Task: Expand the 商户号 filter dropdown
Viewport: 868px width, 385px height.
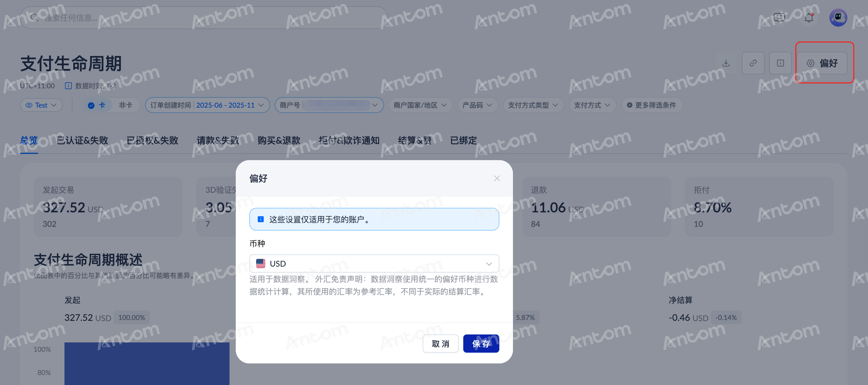Action: [x=329, y=105]
